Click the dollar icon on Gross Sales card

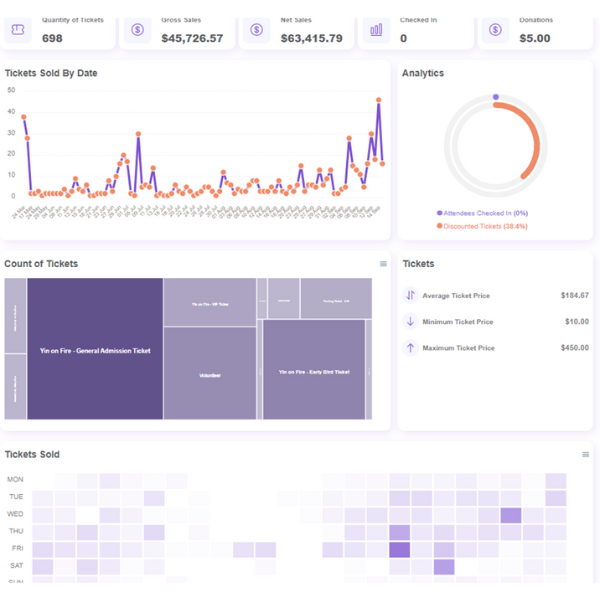point(137,30)
